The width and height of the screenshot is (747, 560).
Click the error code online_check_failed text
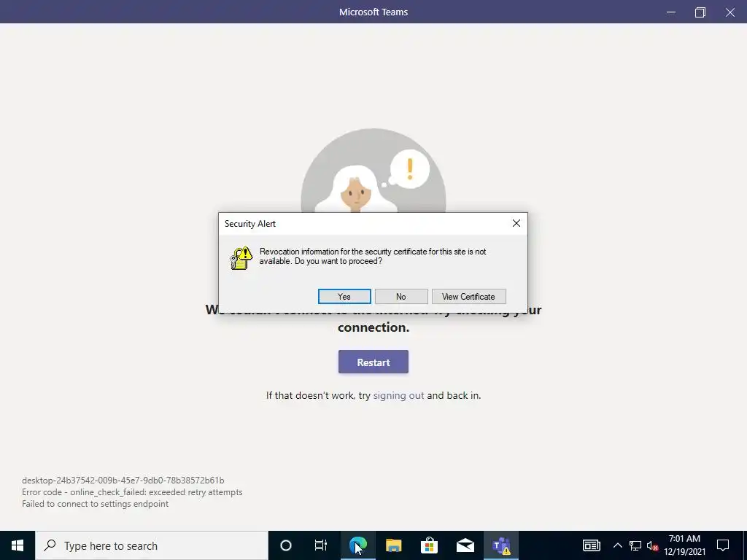pyautogui.click(x=132, y=492)
